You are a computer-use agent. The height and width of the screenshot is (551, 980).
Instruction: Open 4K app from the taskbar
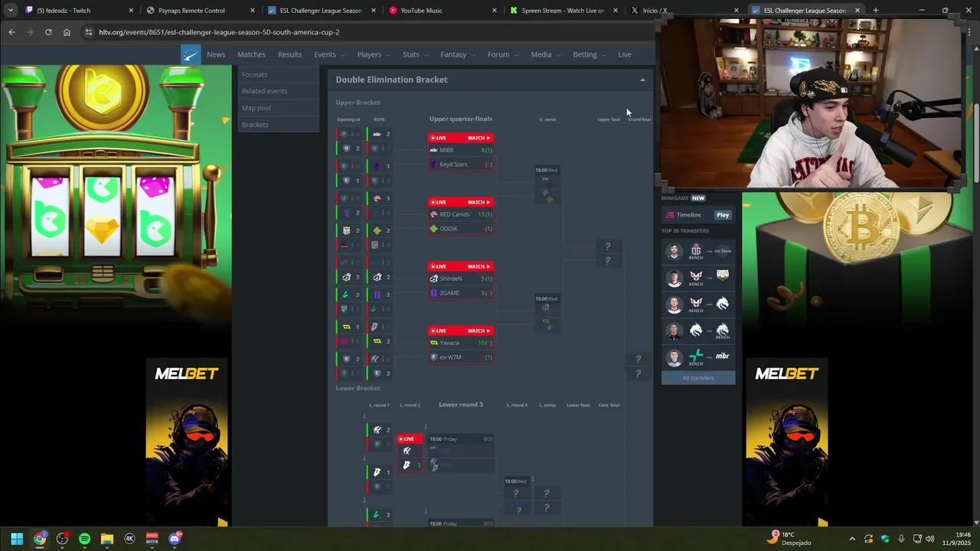[129, 539]
